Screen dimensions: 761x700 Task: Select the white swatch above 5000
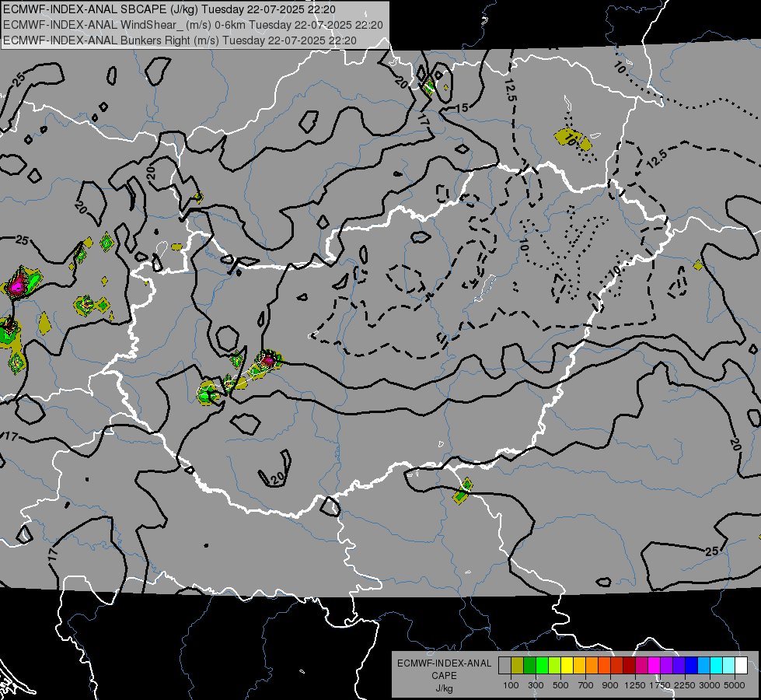point(742,666)
